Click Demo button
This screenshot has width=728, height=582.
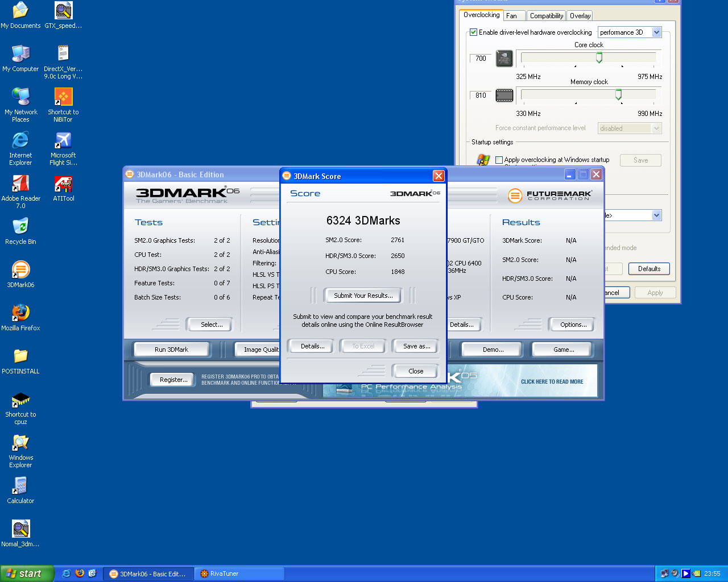pos(493,350)
